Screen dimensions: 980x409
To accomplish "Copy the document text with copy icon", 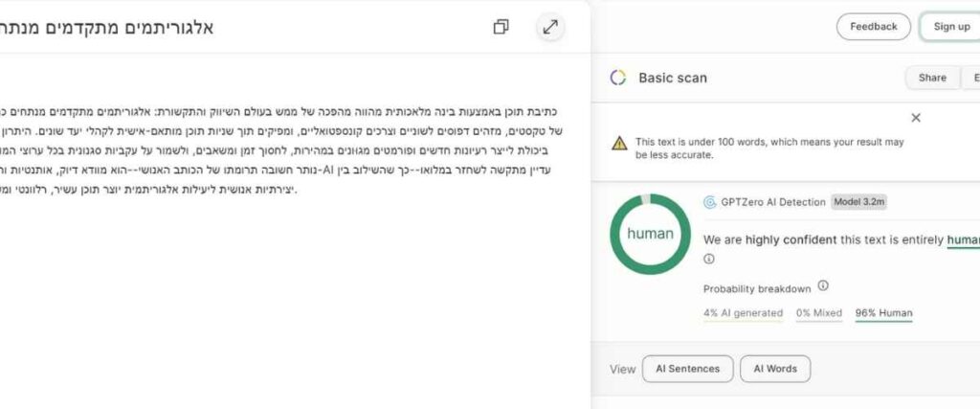I will coord(501,27).
